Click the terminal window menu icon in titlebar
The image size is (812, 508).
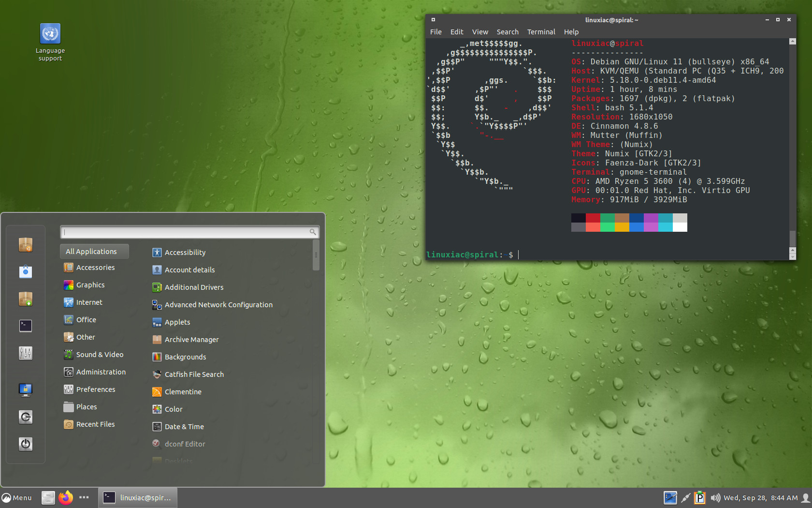pyautogui.click(x=434, y=20)
